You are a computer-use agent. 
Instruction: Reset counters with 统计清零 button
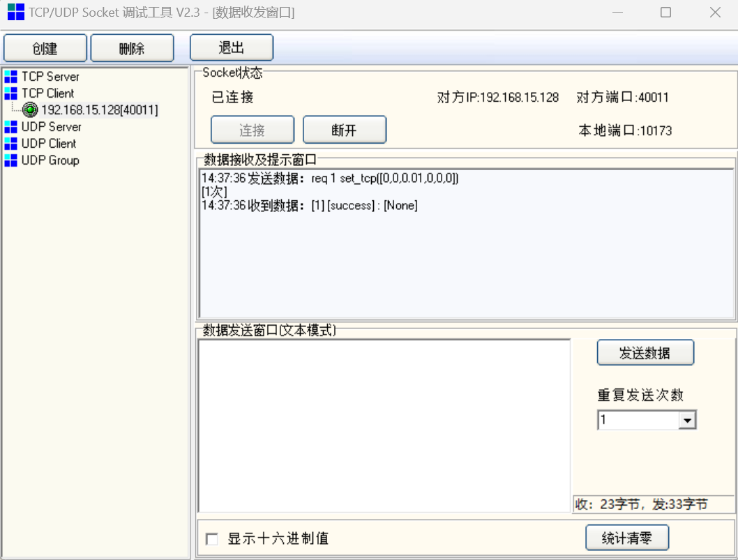click(626, 538)
